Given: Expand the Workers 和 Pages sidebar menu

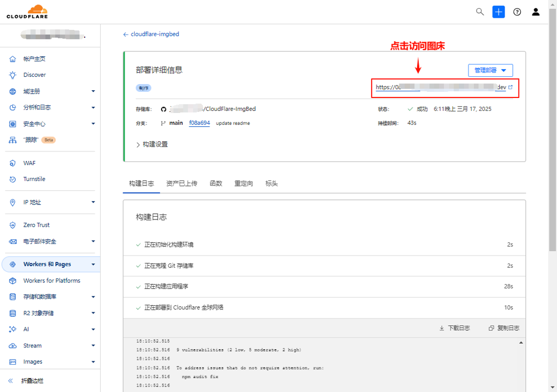Looking at the screenshot, I should tap(93, 264).
